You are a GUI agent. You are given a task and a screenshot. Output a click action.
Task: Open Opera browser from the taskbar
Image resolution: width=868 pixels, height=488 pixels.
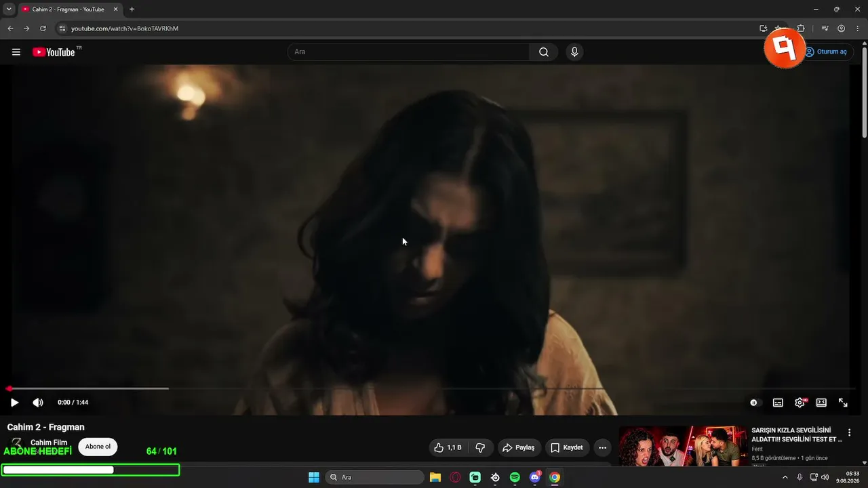[x=455, y=477]
